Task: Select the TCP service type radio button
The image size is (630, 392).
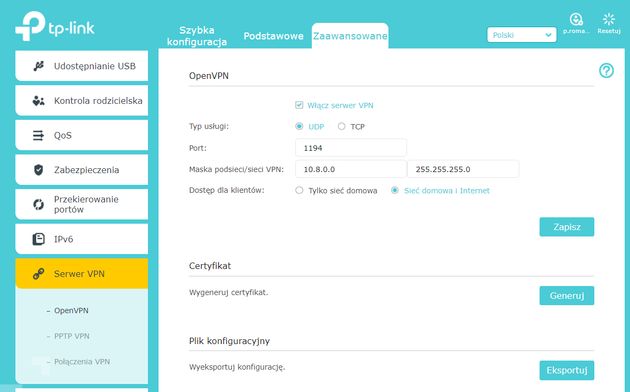Action: tap(342, 126)
